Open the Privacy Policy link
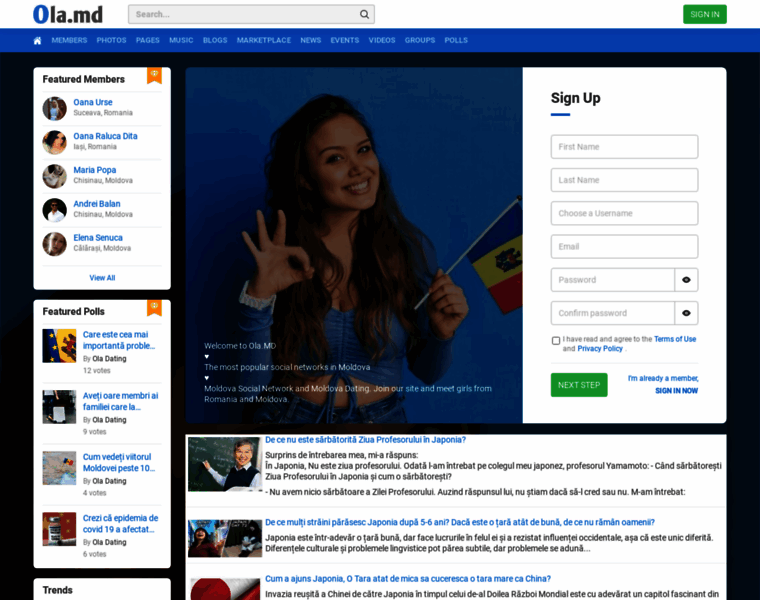 coord(600,348)
